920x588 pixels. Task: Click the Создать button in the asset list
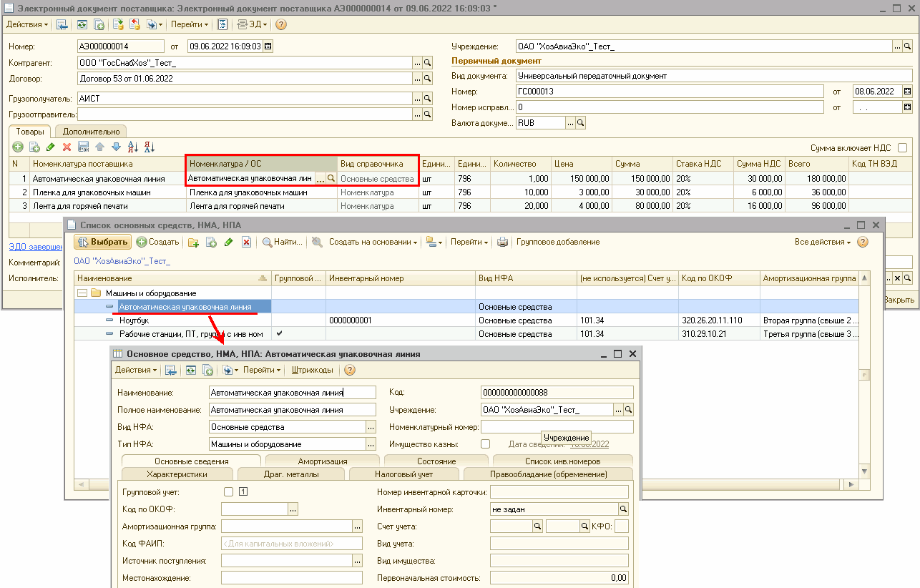point(157,242)
